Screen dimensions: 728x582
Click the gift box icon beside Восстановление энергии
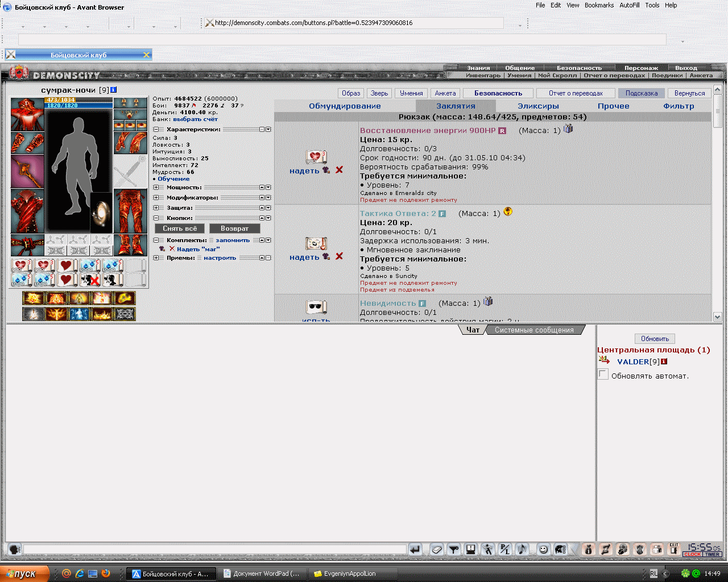(x=568, y=129)
